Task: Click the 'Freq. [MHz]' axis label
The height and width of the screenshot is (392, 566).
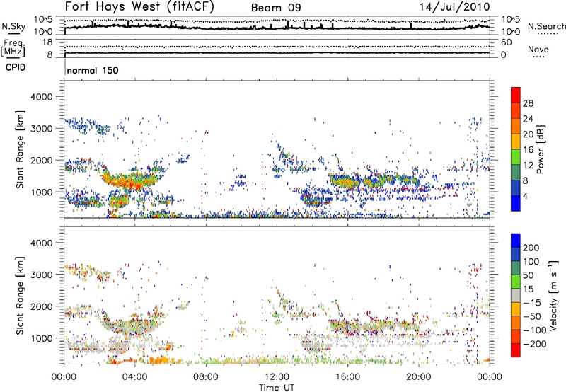Action: pos(13,47)
